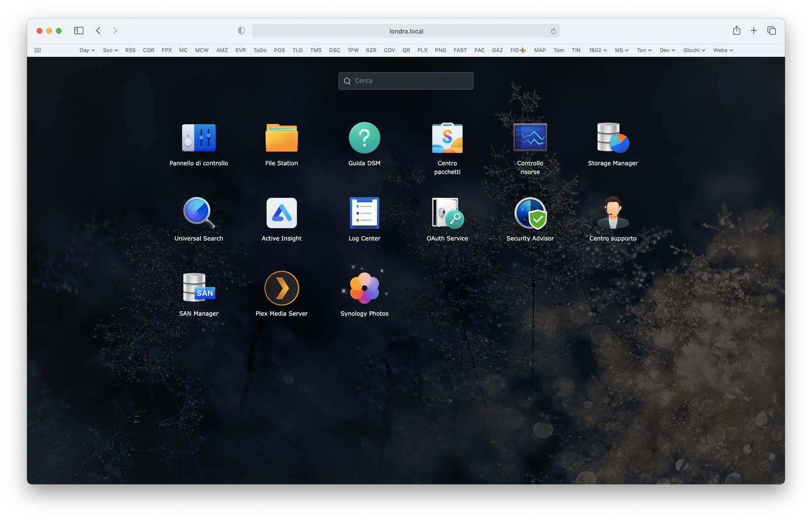Open Centro pacchetti
Viewport: 812px width, 520px height.
tap(447, 138)
